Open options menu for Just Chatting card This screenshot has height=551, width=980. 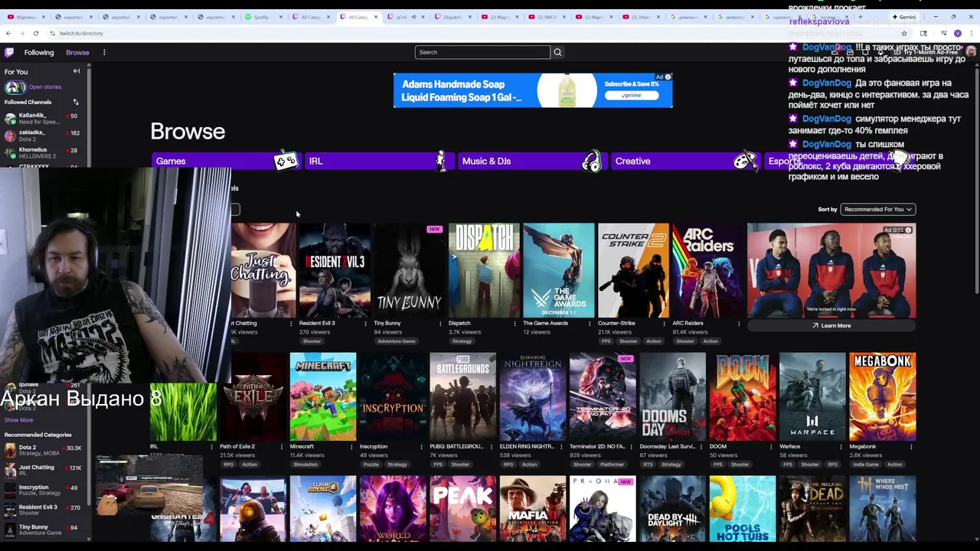(x=290, y=323)
